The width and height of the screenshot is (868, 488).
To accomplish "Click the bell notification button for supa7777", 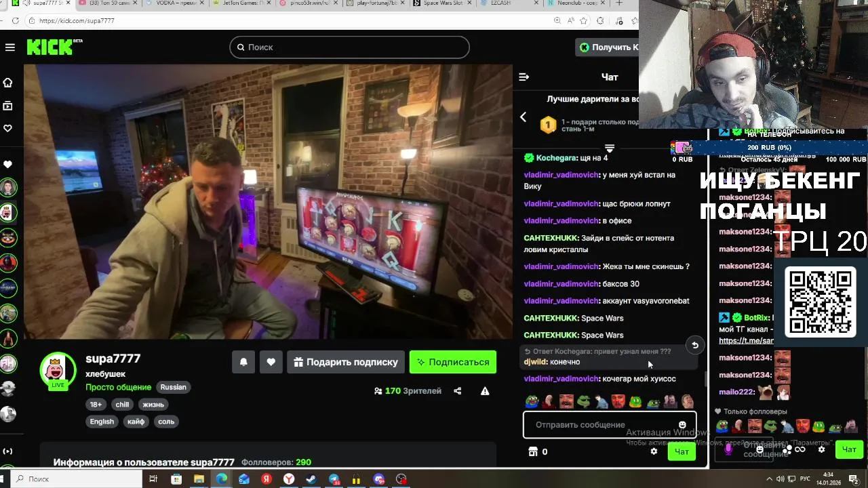I will click(x=243, y=362).
